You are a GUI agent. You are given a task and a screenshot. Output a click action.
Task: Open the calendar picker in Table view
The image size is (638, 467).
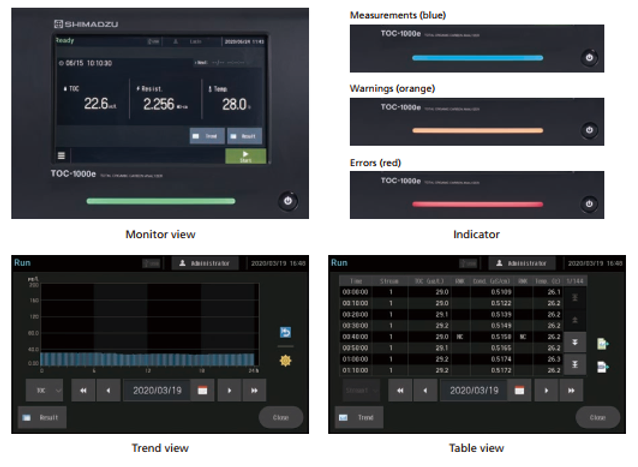(519, 391)
